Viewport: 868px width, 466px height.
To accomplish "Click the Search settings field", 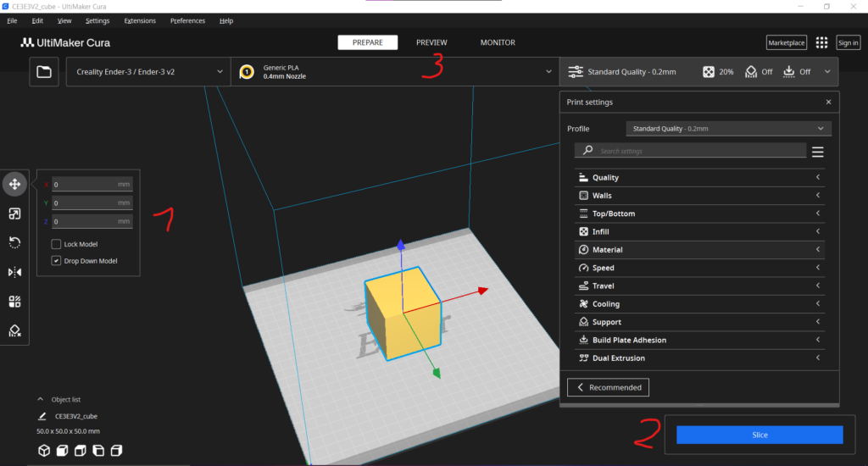I will [x=690, y=151].
